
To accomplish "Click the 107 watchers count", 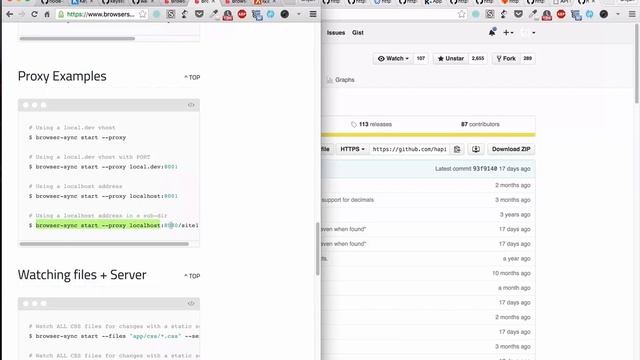I will point(421,58).
